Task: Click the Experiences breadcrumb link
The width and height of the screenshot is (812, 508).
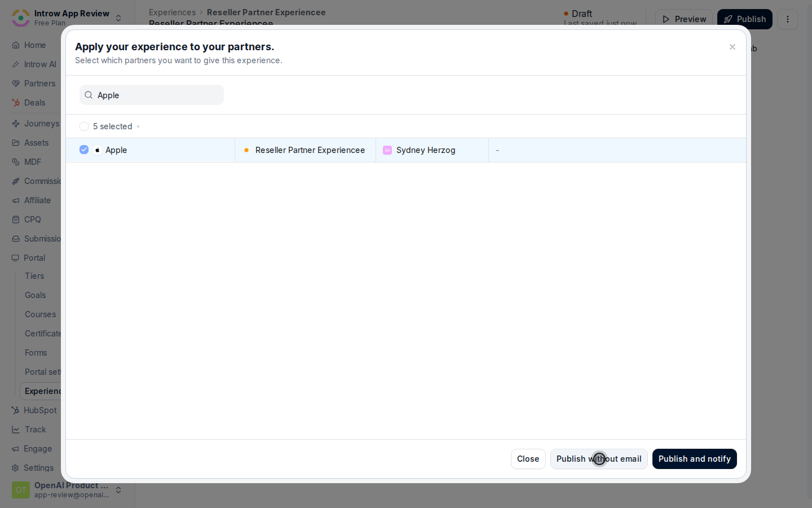Action: pos(172,12)
